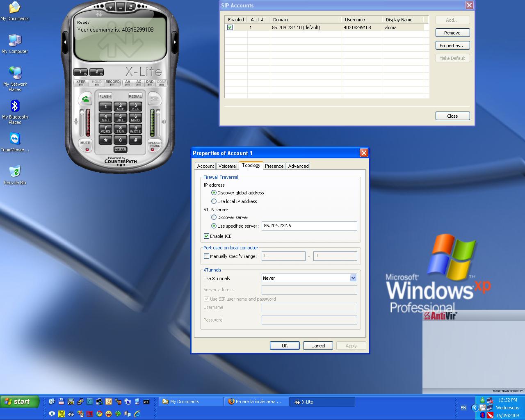Click the star key on X-Lite keypad
Image resolution: width=525 pixels, height=420 pixels.
click(105, 140)
